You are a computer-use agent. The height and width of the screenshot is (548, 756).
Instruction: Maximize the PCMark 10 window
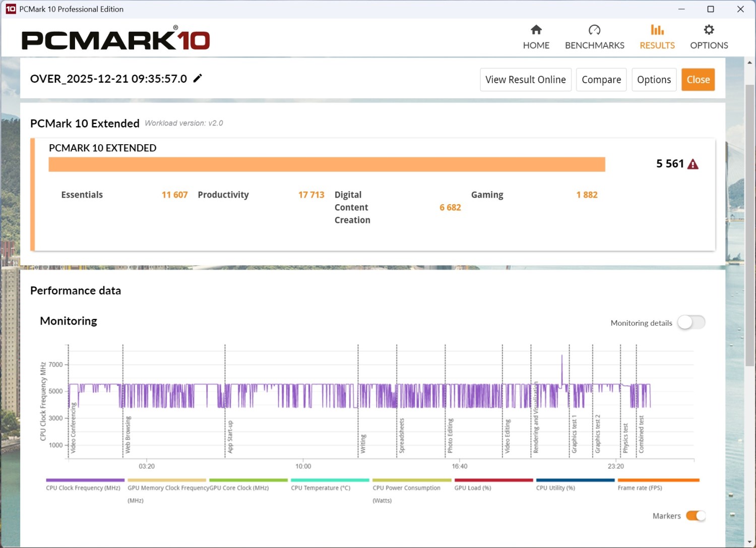711,9
